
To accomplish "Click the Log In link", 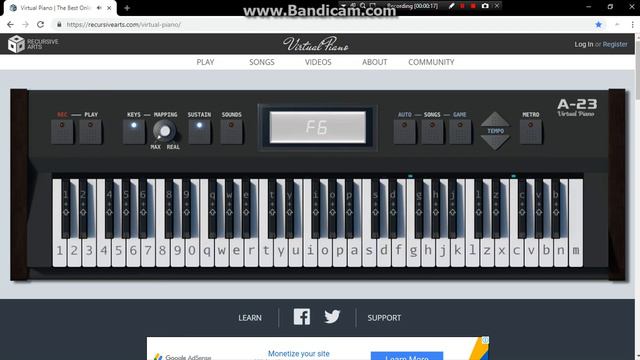I will point(584,44).
